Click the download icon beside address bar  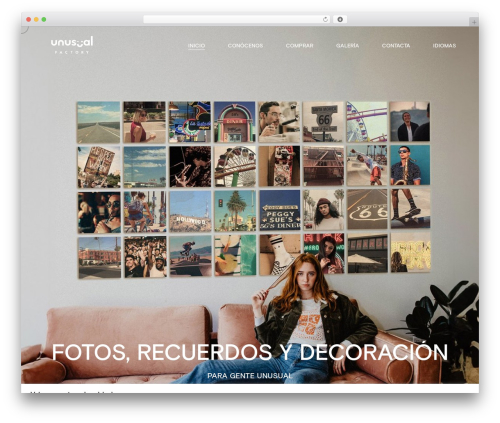pos(340,19)
